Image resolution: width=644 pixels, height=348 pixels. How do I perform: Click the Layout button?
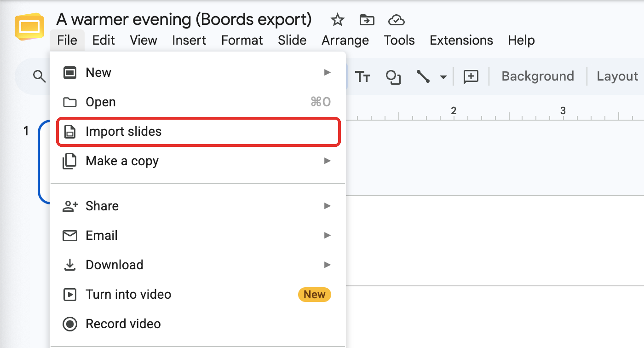617,76
